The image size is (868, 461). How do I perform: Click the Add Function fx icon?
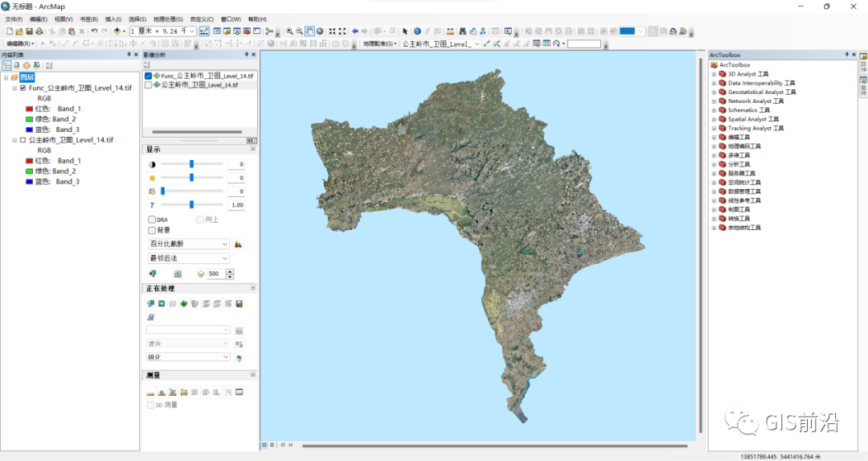150,318
